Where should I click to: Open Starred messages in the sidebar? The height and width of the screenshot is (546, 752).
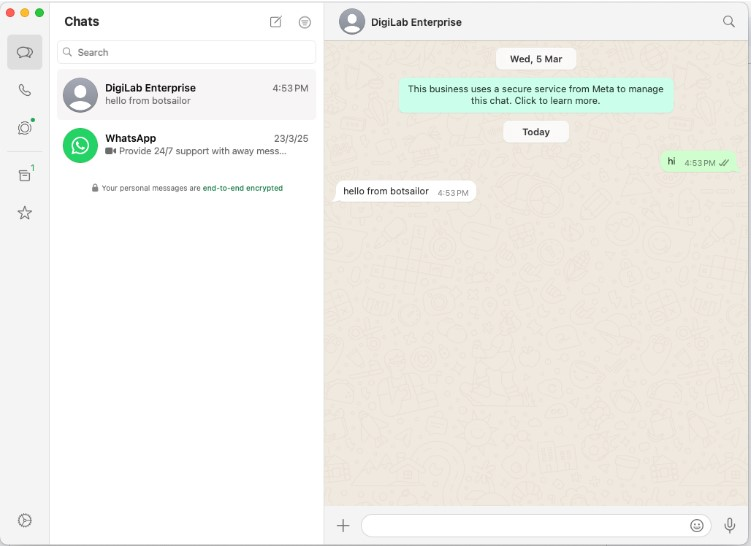[x=24, y=213]
